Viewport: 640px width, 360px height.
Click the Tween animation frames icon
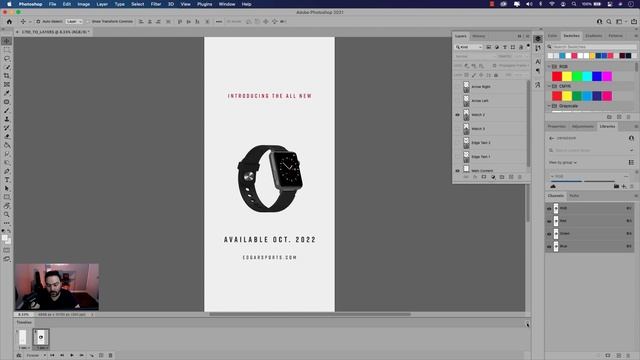point(91,356)
